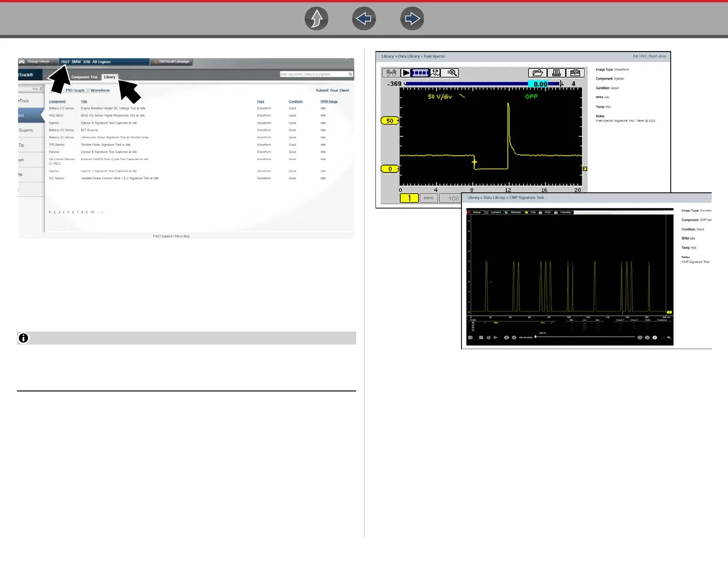Click Experts item in left sidebar
Screen dimensions: 728x563
[x=26, y=130]
